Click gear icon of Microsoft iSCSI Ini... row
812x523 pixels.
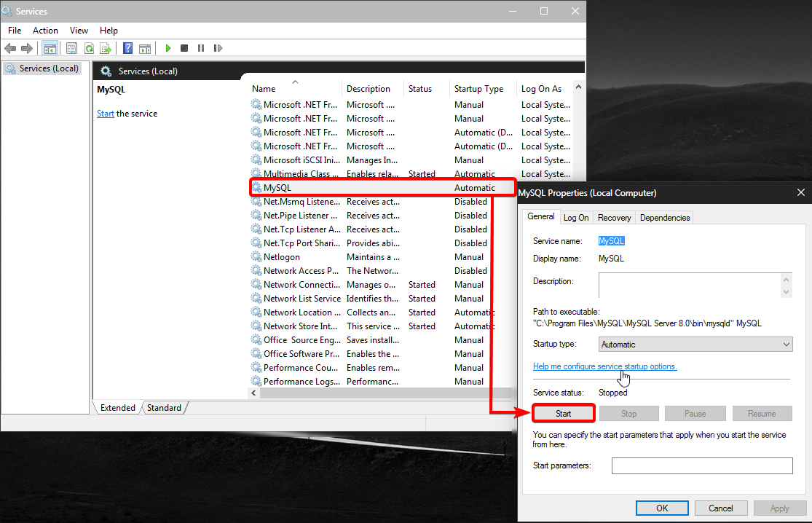[x=256, y=160]
